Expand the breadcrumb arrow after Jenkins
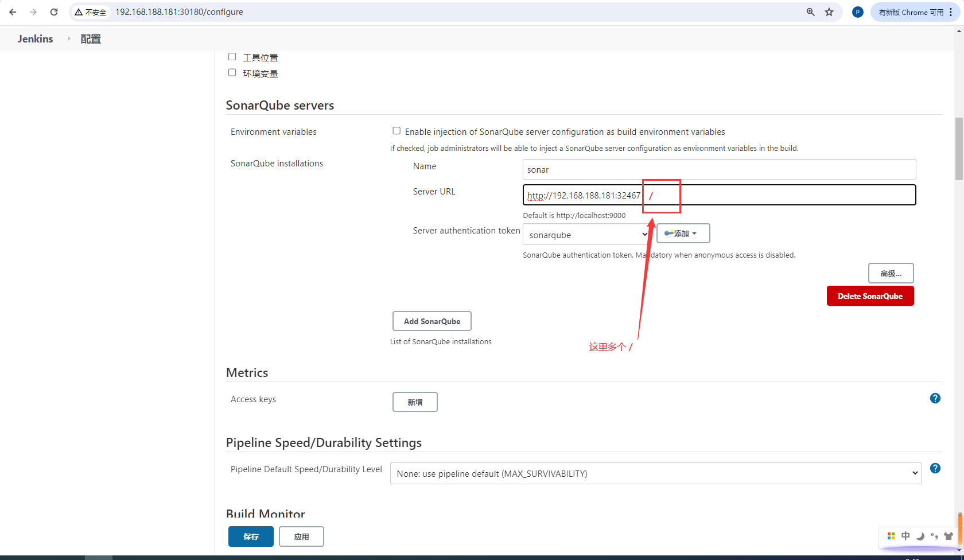Image resolution: width=964 pixels, height=560 pixels. pyautogui.click(x=69, y=38)
